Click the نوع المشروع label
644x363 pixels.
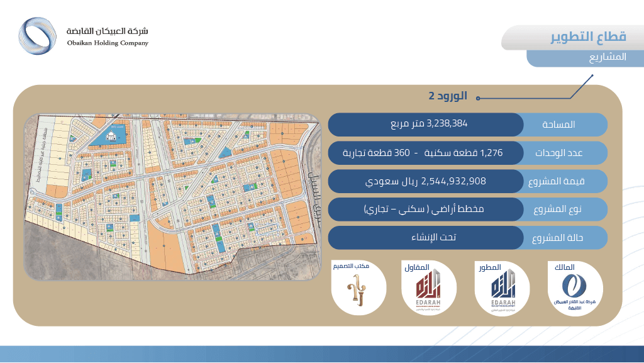click(x=557, y=209)
